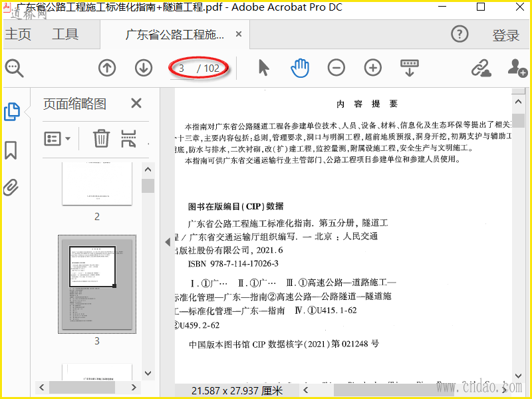Image resolution: width=532 pixels, height=399 pixels.
Task: Click the print pages thumbnail tool
Action: [128, 138]
